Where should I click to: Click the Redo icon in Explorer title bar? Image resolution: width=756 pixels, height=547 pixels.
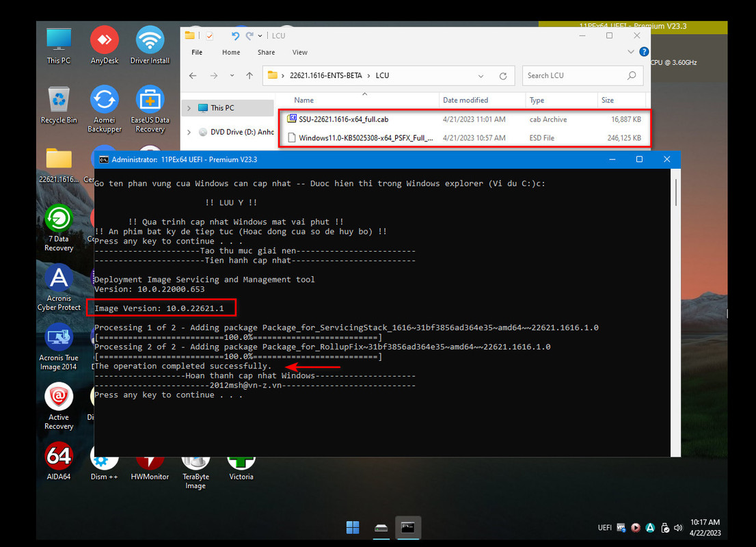249,36
